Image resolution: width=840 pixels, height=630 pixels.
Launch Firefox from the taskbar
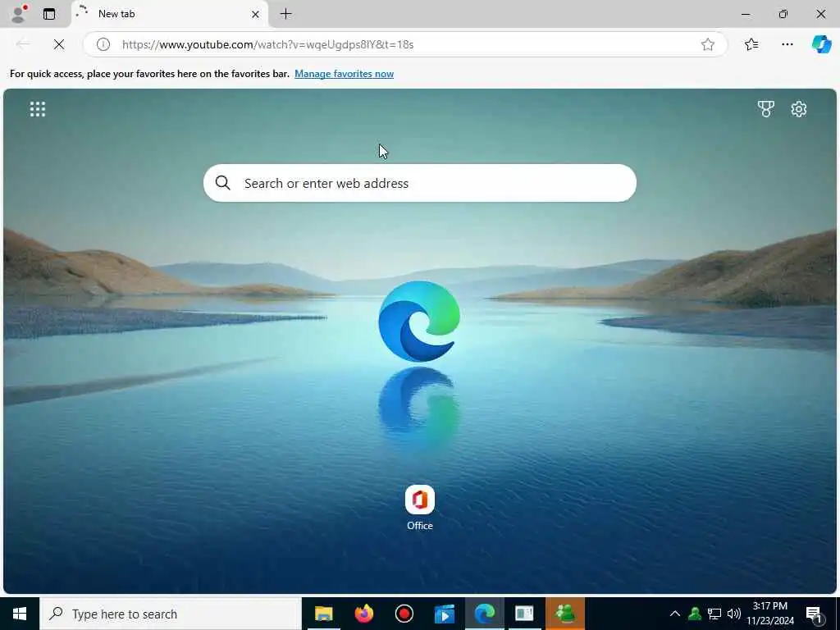pyautogui.click(x=363, y=614)
